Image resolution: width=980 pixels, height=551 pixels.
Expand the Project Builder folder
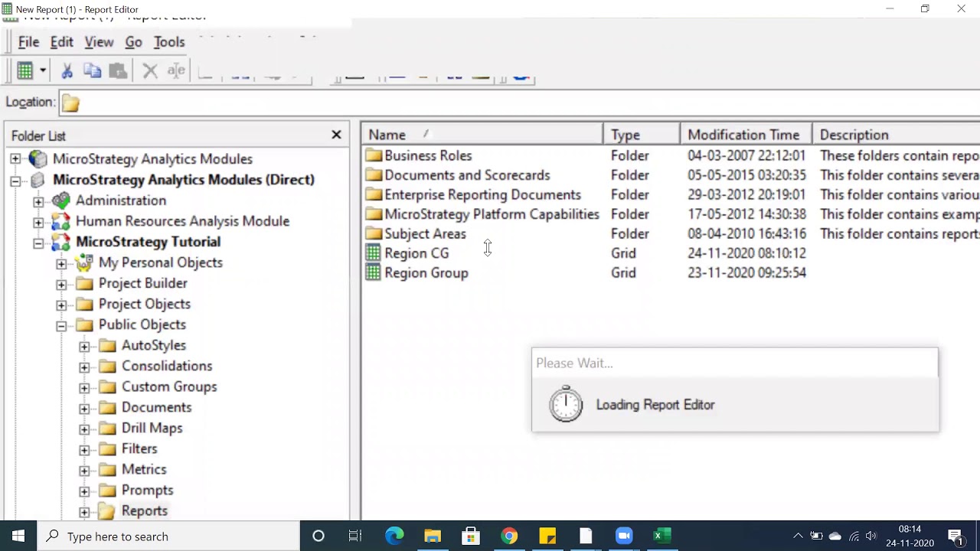click(x=61, y=284)
